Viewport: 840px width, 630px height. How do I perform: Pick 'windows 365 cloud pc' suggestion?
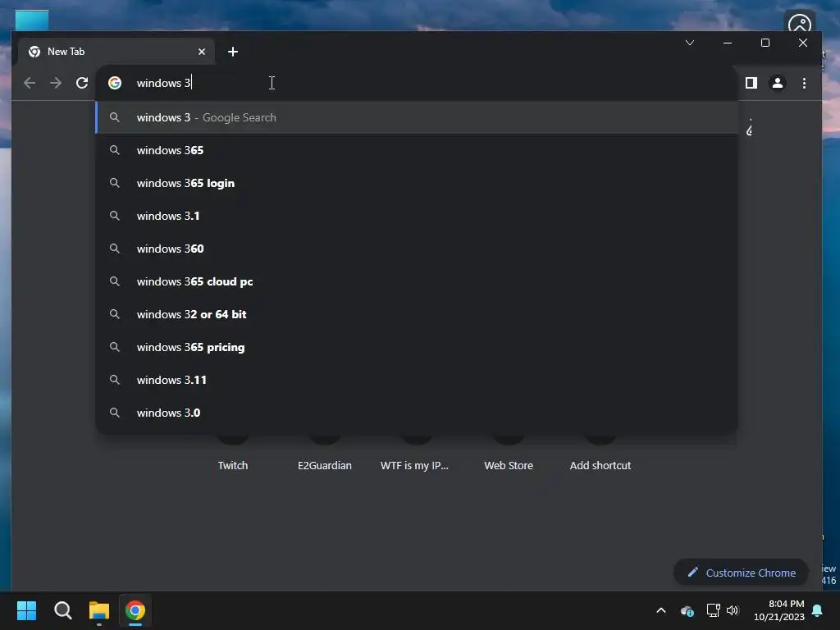417,281
